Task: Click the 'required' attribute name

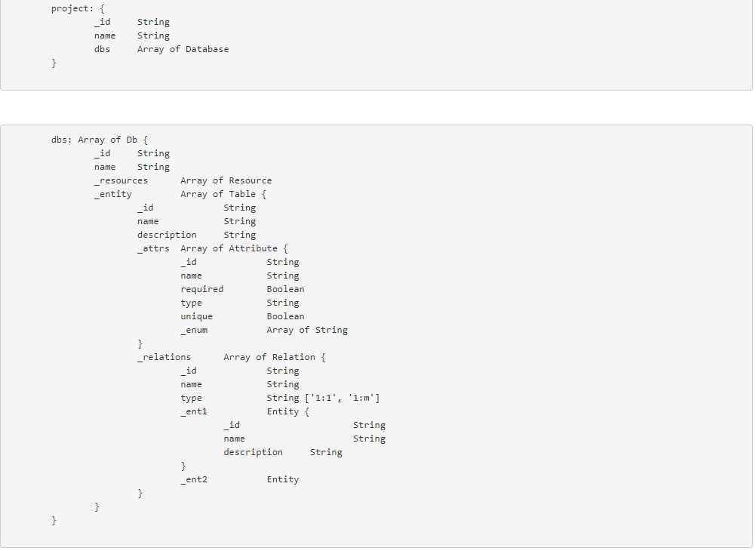Action: pyautogui.click(x=201, y=289)
